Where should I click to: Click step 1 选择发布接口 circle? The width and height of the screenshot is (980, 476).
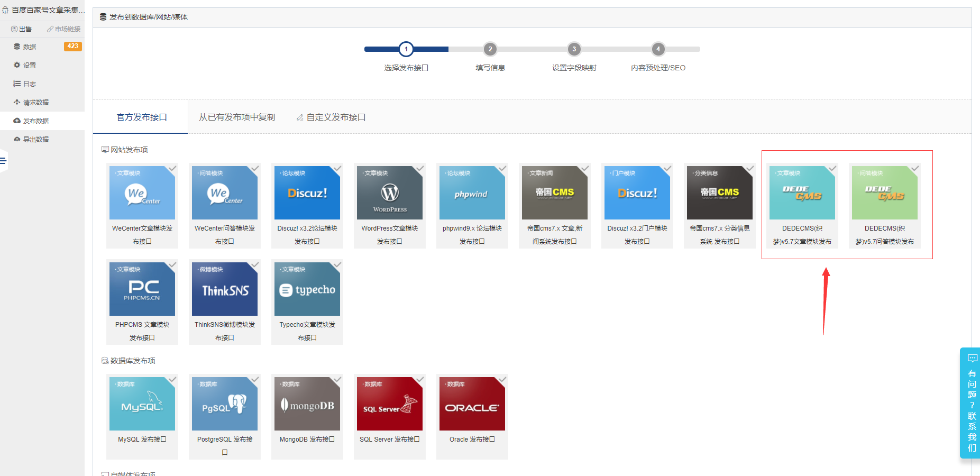point(406,49)
